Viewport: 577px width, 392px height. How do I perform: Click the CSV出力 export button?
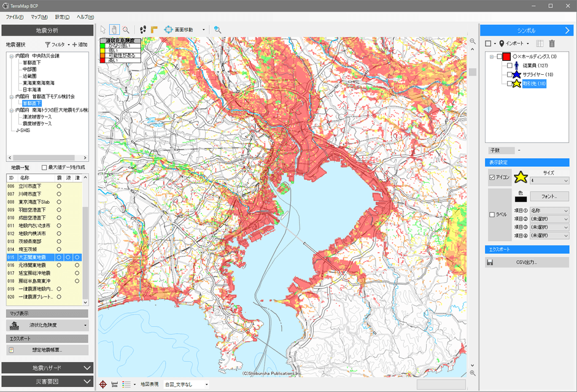527,262
